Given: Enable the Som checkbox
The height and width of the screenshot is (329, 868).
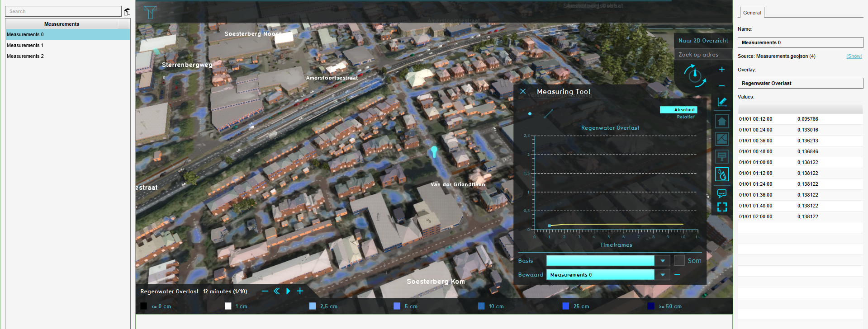Looking at the screenshot, I should (x=679, y=261).
